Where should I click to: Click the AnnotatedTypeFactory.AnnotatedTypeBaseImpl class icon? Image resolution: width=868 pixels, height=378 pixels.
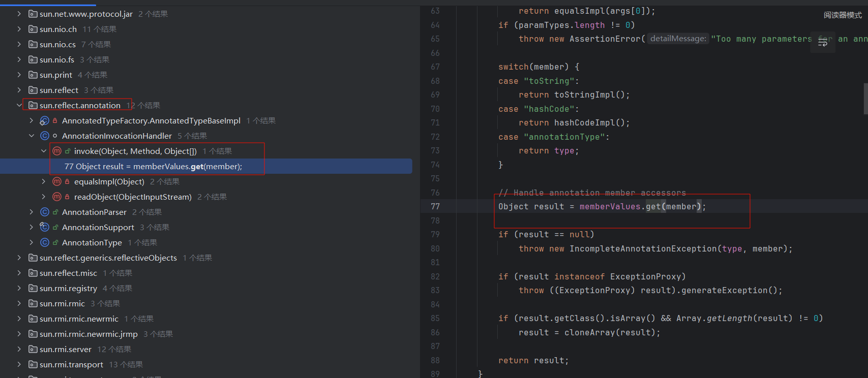pos(45,120)
